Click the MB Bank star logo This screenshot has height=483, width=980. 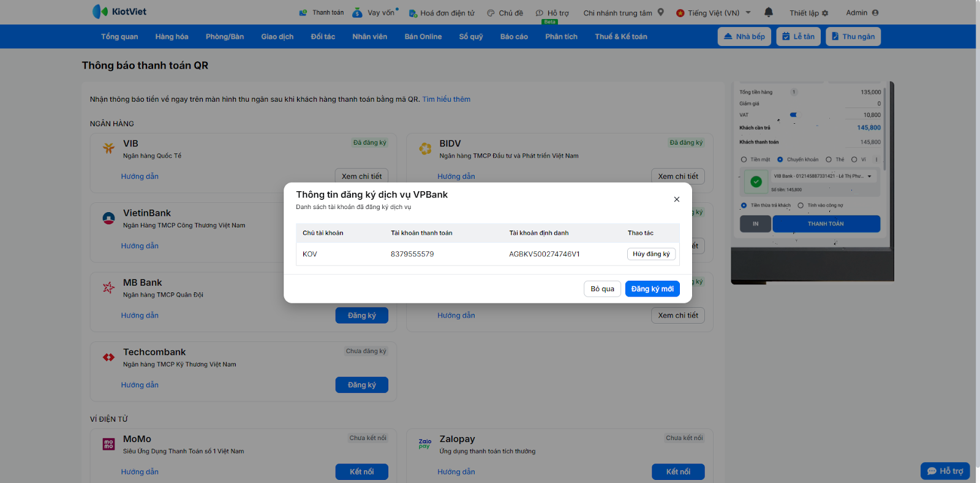(x=108, y=287)
